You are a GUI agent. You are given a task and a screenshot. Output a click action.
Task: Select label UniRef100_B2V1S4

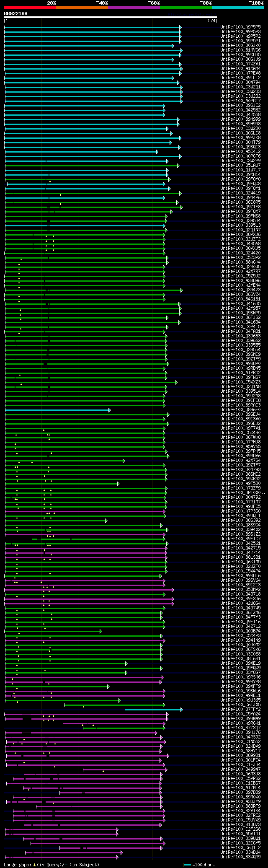[x=240, y=811]
